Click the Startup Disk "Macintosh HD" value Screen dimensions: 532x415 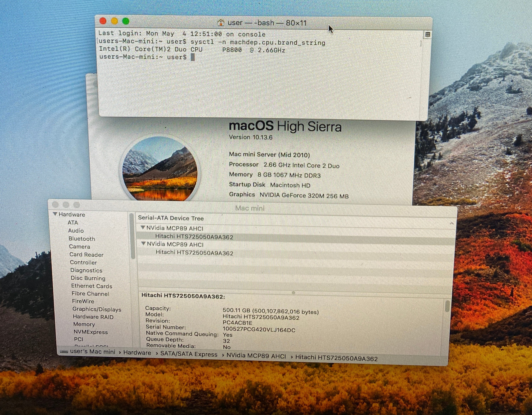(290, 185)
